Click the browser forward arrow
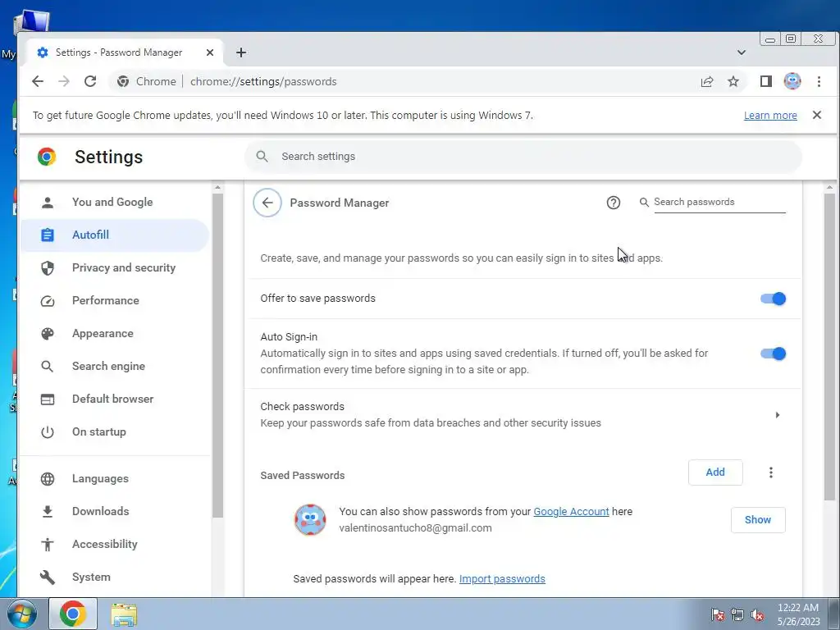The width and height of the screenshot is (840, 630). click(x=64, y=81)
